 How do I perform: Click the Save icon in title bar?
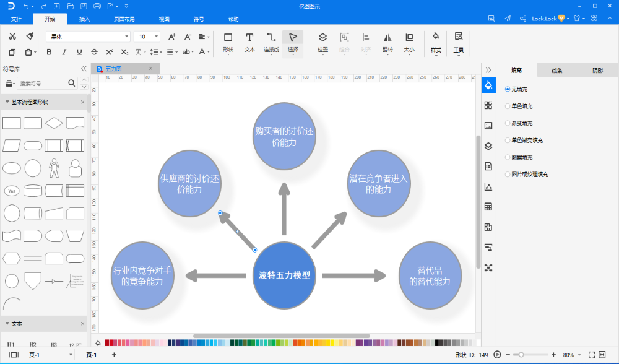[x=84, y=6]
